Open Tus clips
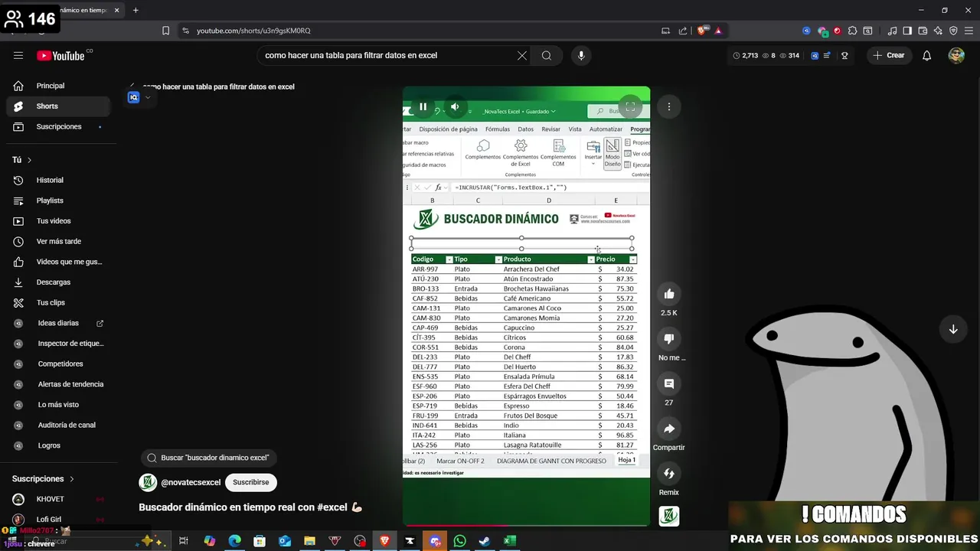This screenshot has height=551, width=980. click(x=59, y=302)
